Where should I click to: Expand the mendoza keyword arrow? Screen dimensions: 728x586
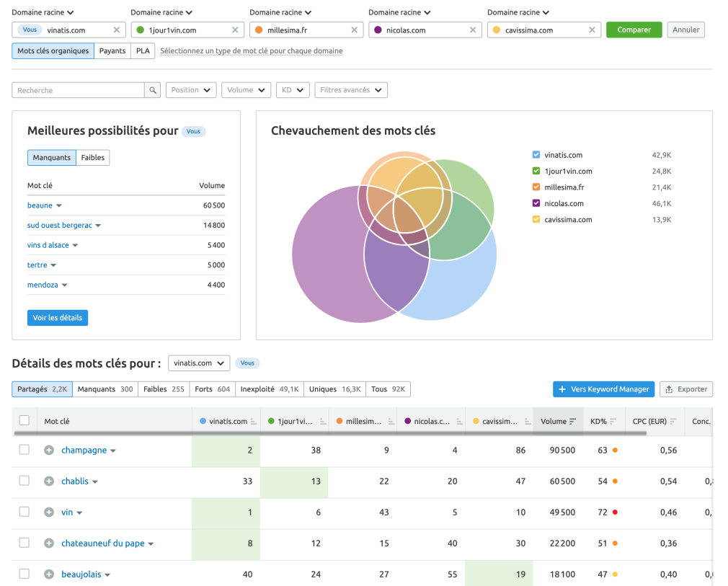pos(65,285)
